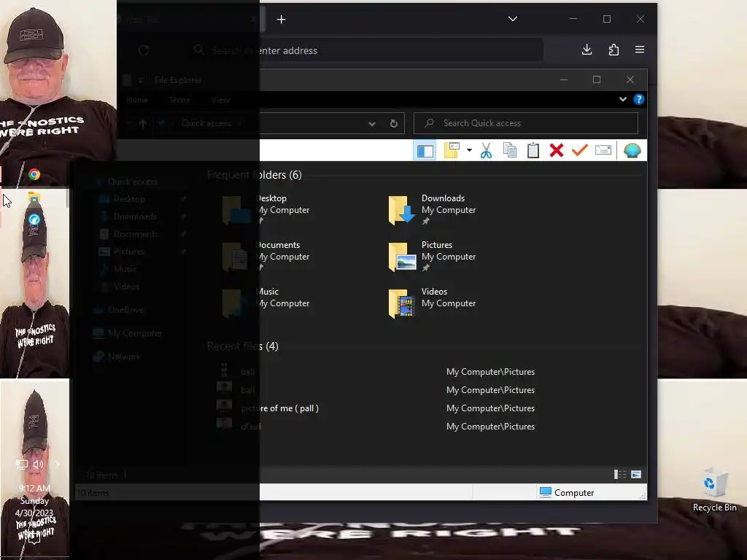Click the red X Delete icon

click(x=557, y=150)
